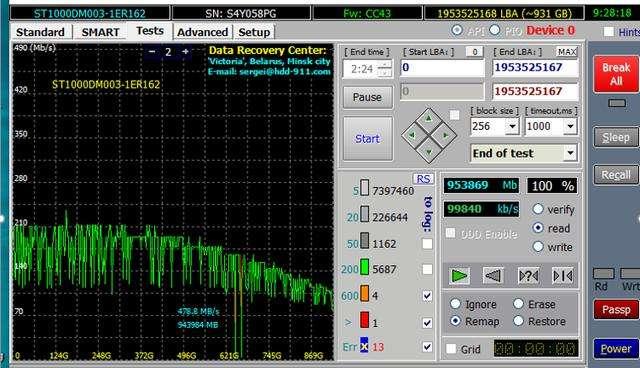Viewport: 640px width, 368px height.
Task: Select the read radio button
Action: coord(538,228)
